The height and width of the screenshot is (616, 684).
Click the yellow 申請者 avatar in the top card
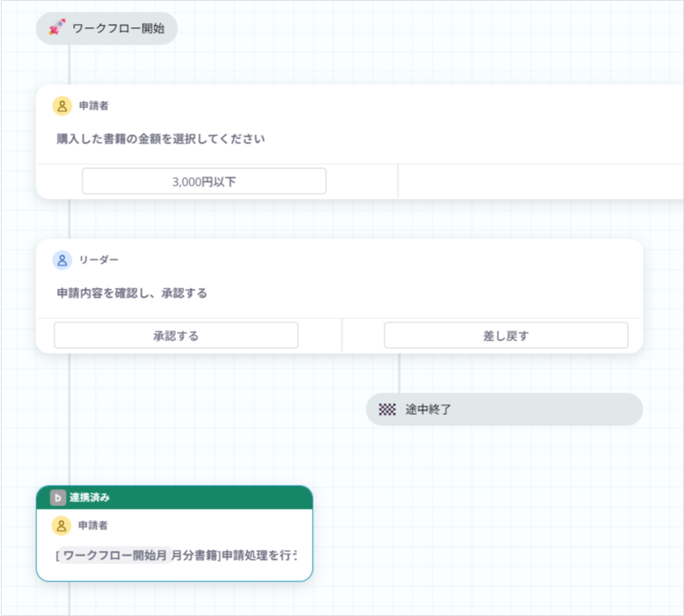click(63, 106)
